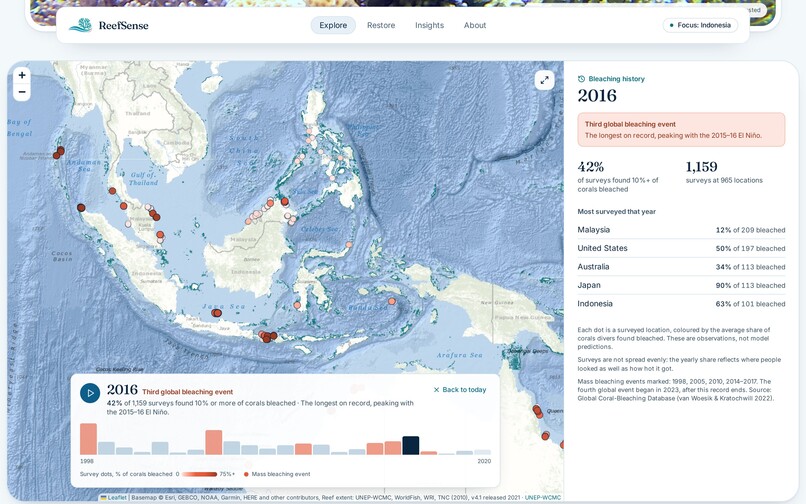Click Back to today
This screenshot has height=504, width=806.
coord(460,390)
